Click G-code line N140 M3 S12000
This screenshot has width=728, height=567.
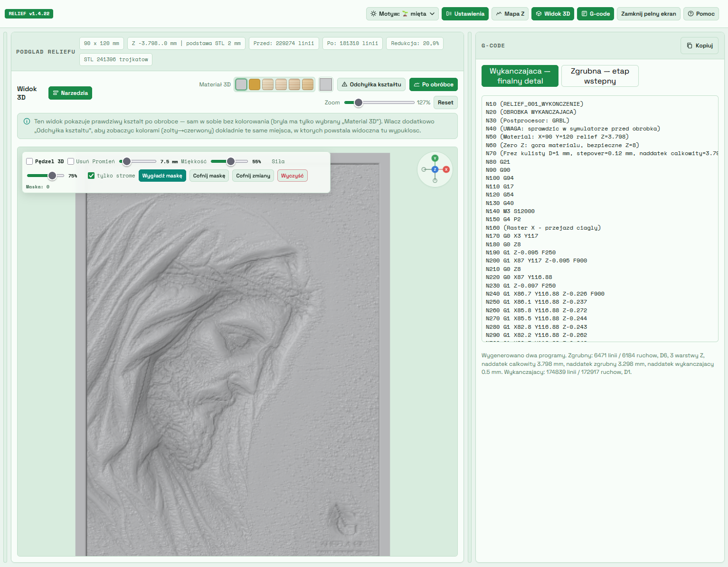point(511,211)
